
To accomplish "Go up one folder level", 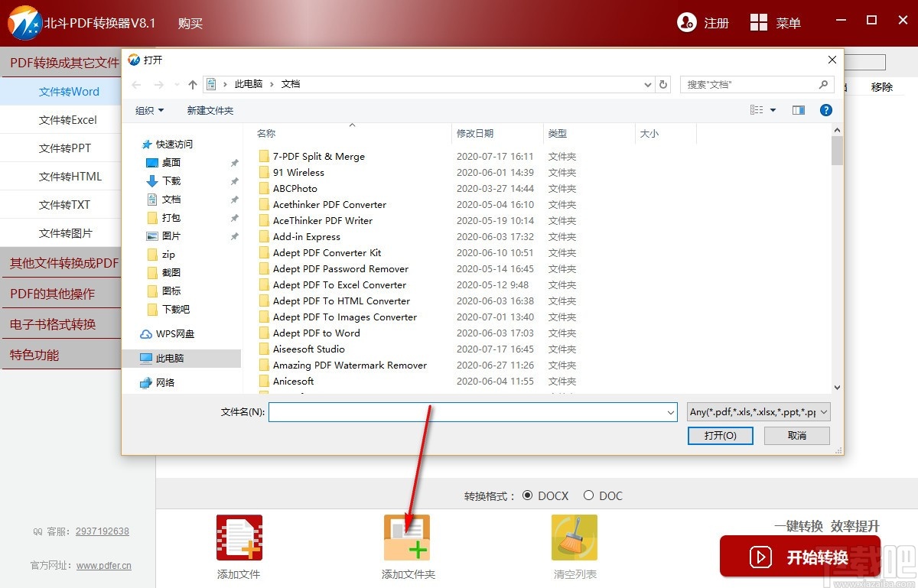I will pos(192,84).
